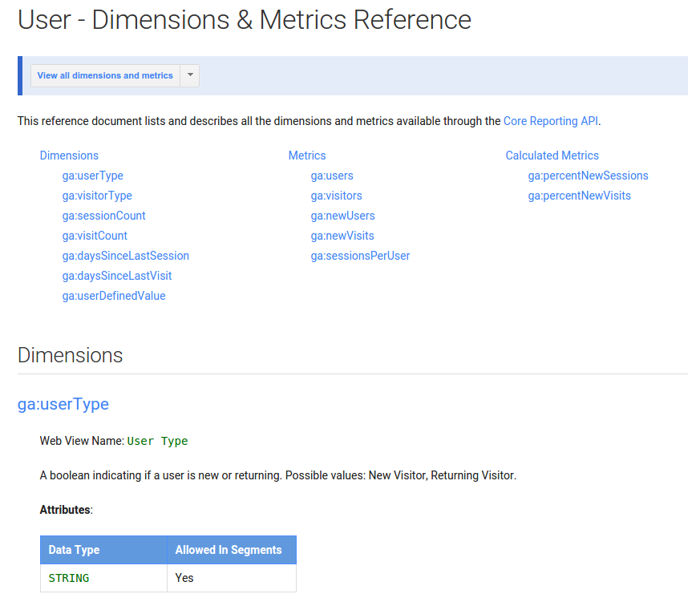
Task: Open the dropdown arrow beside View all dimensions
Action: click(x=190, y=75)
